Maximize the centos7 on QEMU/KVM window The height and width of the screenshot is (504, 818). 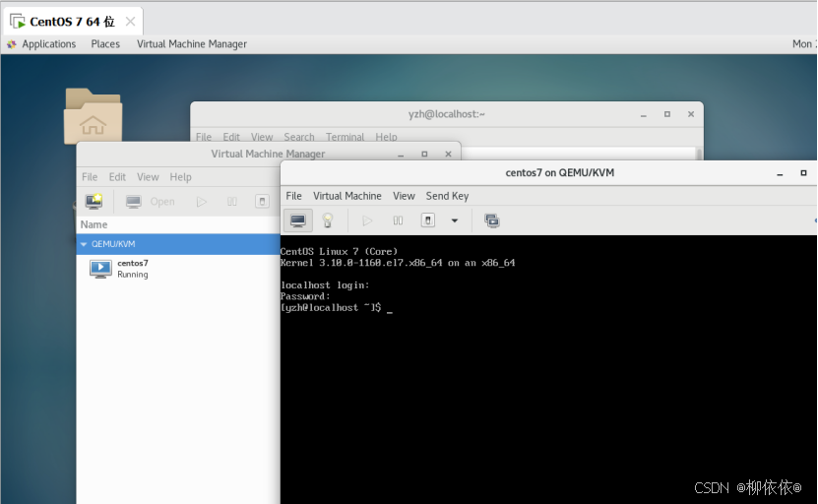(803, 172)
